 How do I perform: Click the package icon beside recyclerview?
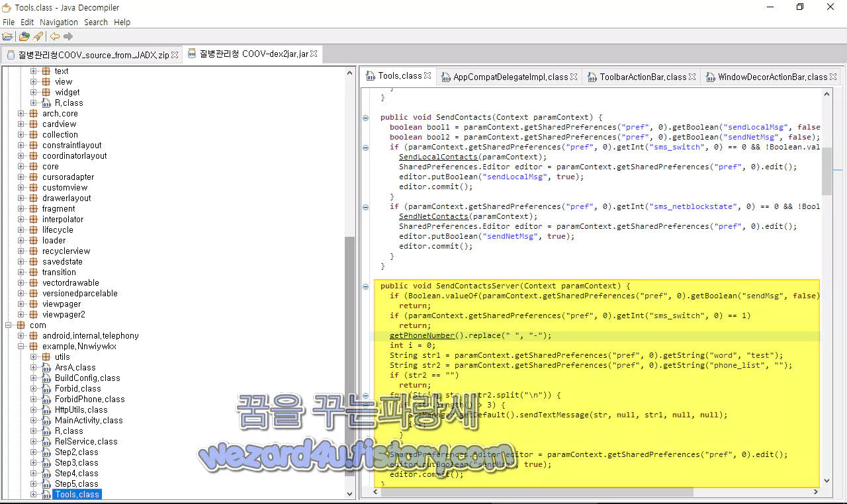[34, 251]
